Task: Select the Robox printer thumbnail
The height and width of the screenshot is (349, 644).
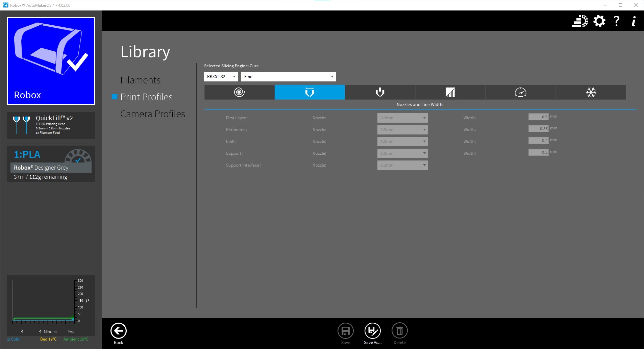Action: click(51, 61)
